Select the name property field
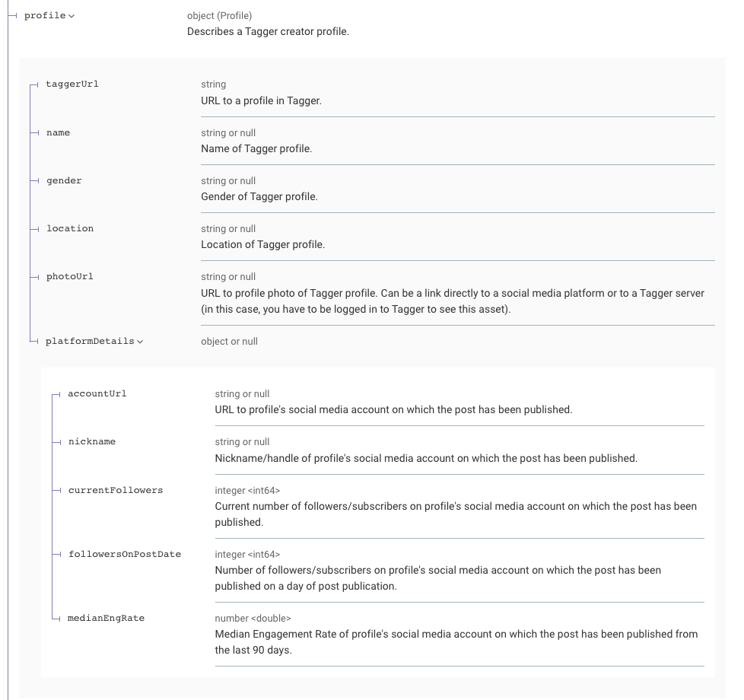The image size is (744, 700). (58, 133)
